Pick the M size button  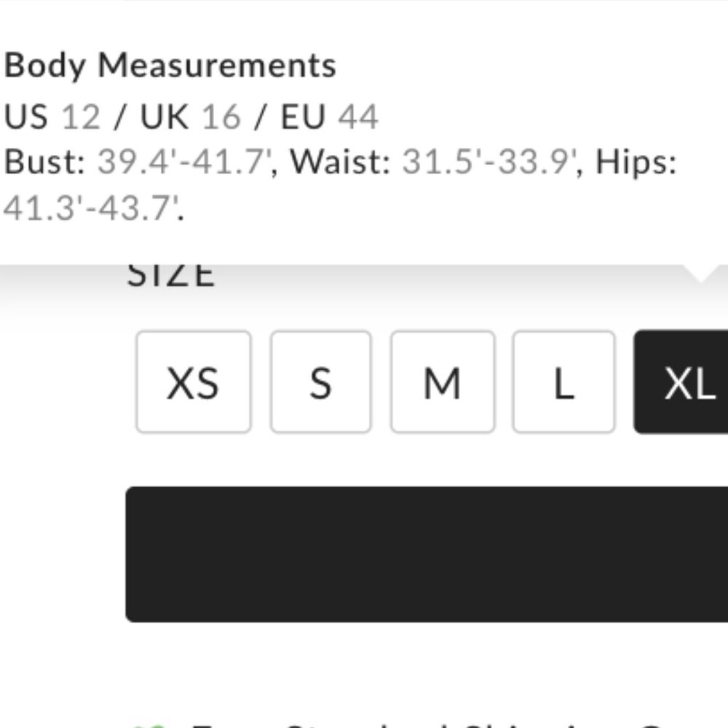(x=443, y=381)
